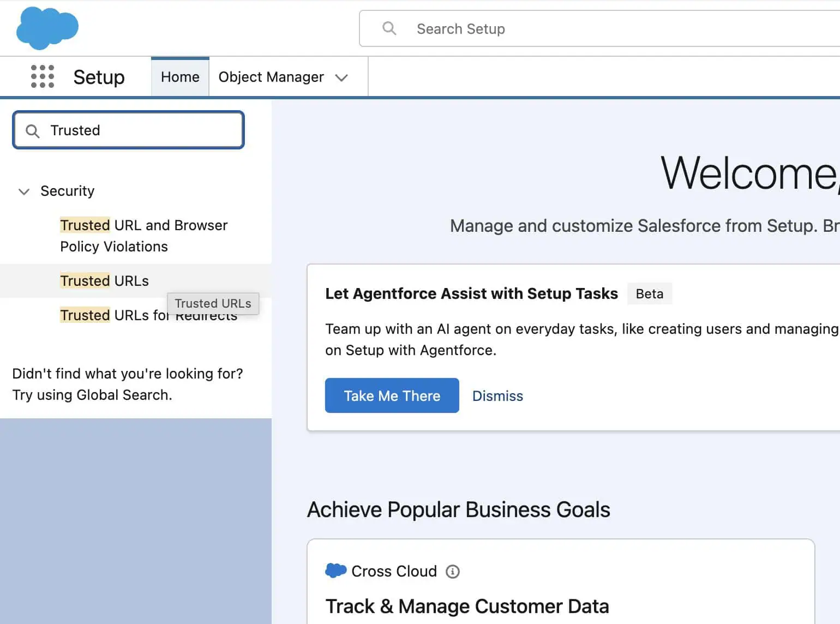Viewport: 840px width, 624px height.
Task: Open Trusted URLs for Redirects
Action: 148,315
